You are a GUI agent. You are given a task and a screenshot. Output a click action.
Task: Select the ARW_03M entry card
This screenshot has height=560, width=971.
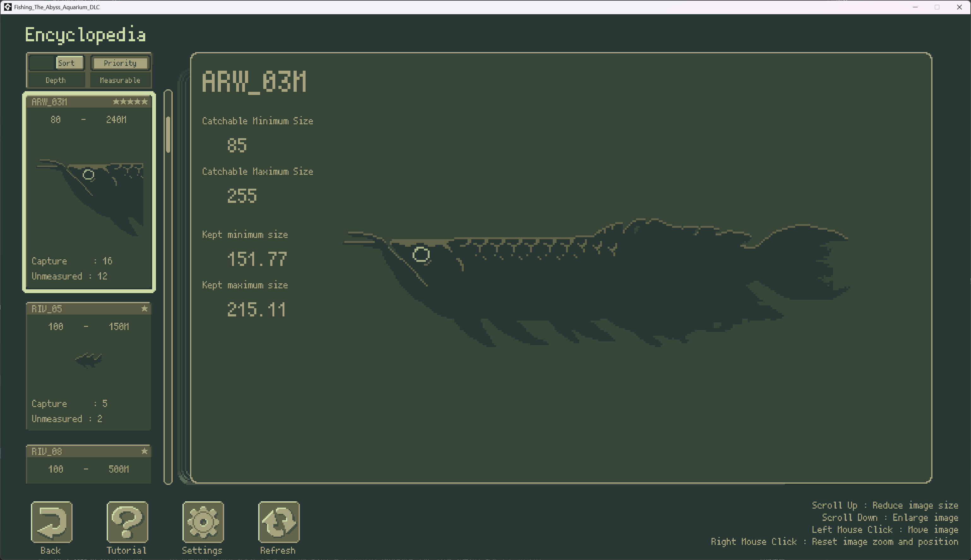(x=88, y=192)
